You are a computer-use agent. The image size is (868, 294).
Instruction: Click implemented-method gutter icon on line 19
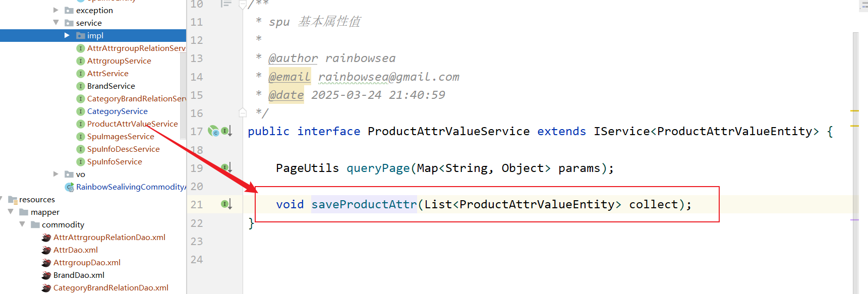[226, 167]
